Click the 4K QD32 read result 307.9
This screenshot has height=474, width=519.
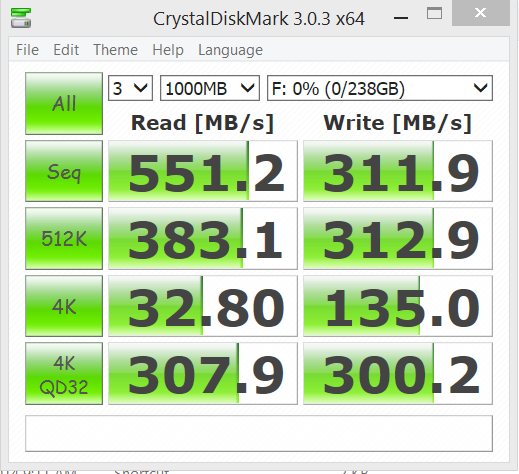(x=203, y=373)
